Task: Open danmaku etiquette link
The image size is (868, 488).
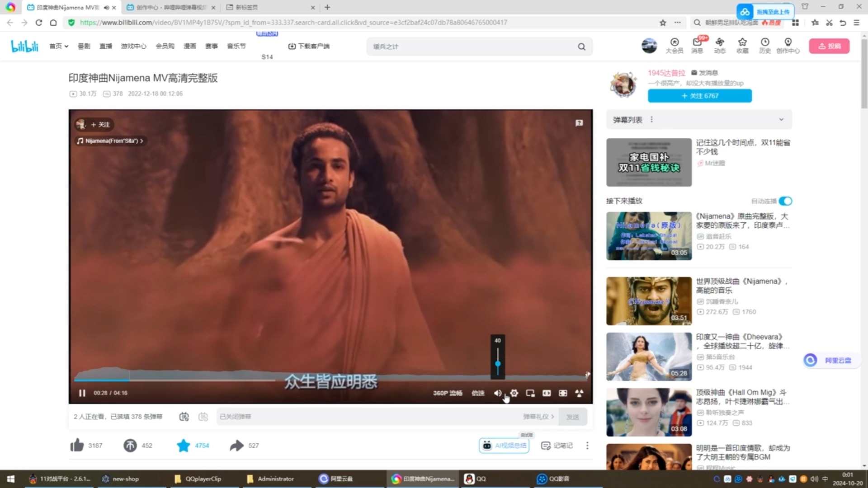Action: (538, 417)
